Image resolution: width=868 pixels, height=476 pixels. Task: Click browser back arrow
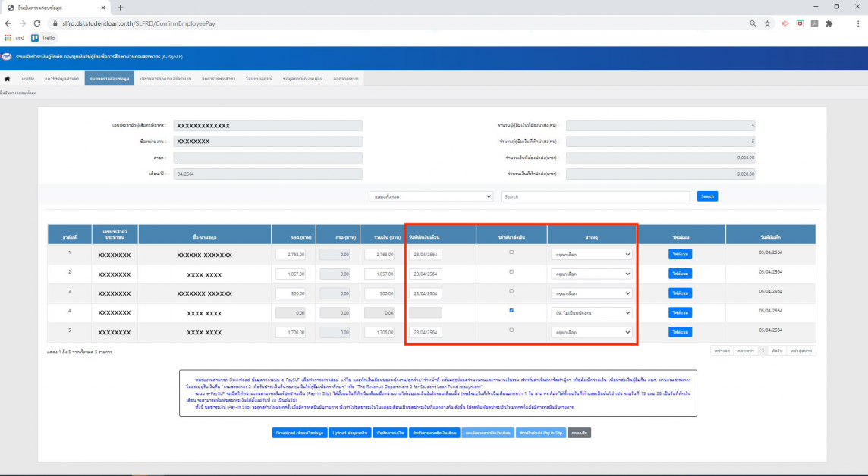click(x=8, y=23)
